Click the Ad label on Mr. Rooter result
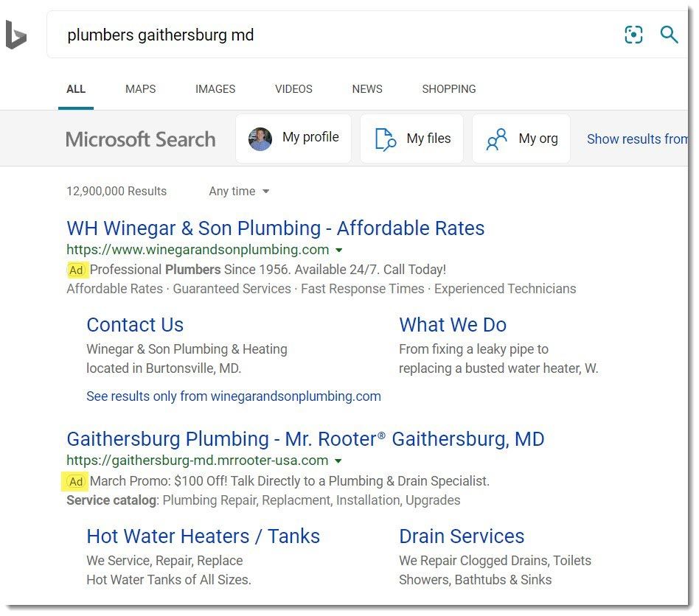The width and height of the screenshot is (699, 616). (x=75, y=481)
